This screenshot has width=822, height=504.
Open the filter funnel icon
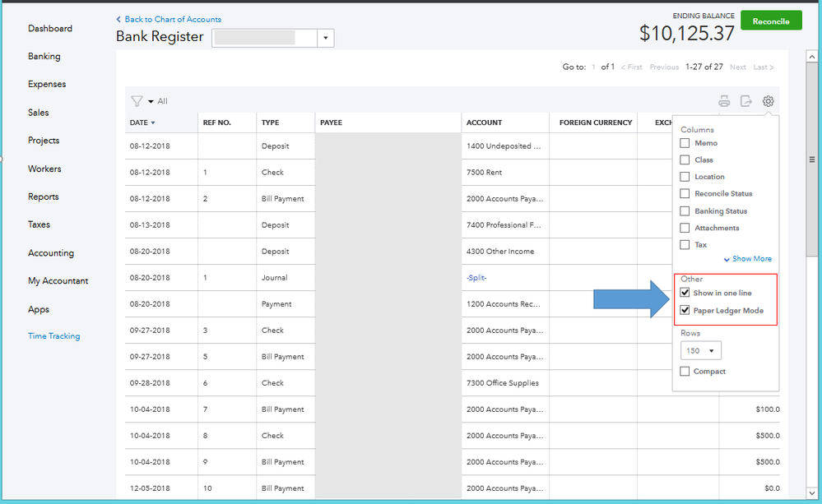137,101
